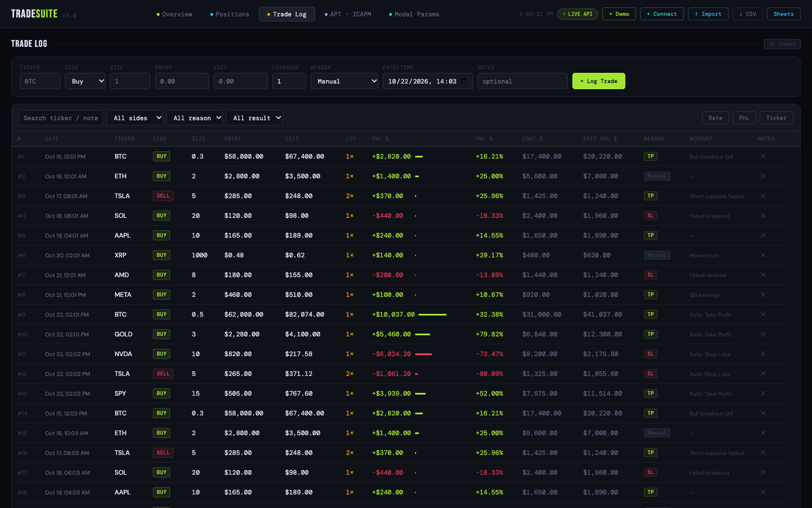Remove trade #16 TSLA row
This screenshot has width=812, height=508.
763,453
